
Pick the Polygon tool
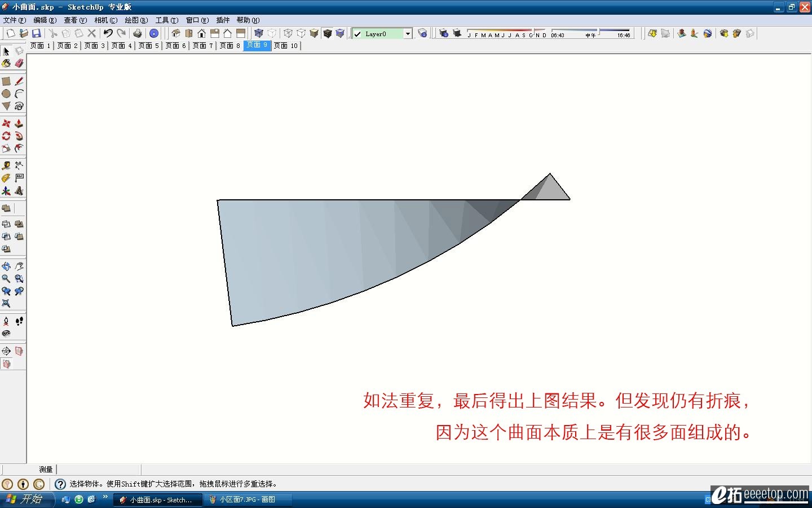pos(6,106)
